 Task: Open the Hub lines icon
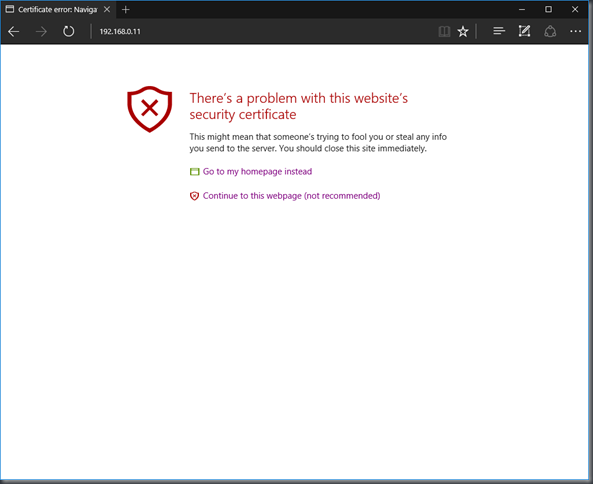[499, 31]
